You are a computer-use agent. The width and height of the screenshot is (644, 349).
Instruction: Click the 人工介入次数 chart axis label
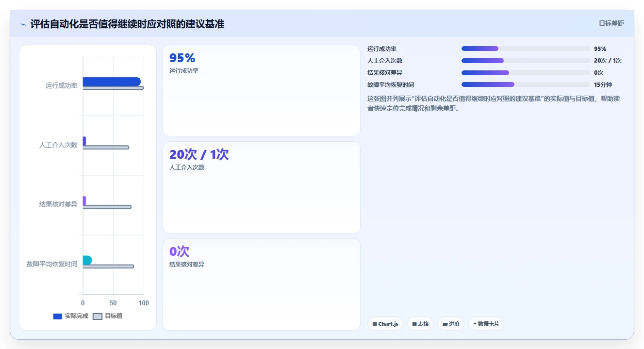point(58,145)
